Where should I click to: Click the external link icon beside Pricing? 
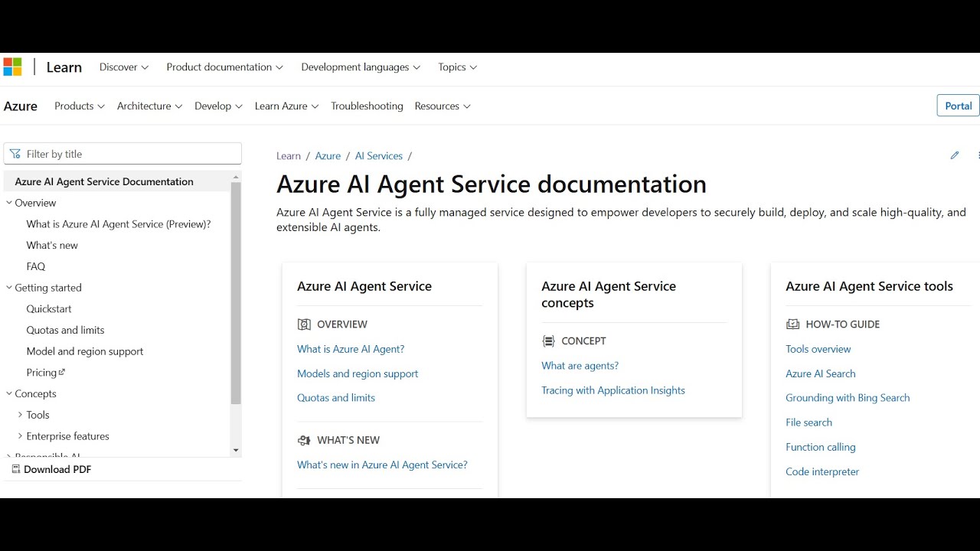point(62,373)
